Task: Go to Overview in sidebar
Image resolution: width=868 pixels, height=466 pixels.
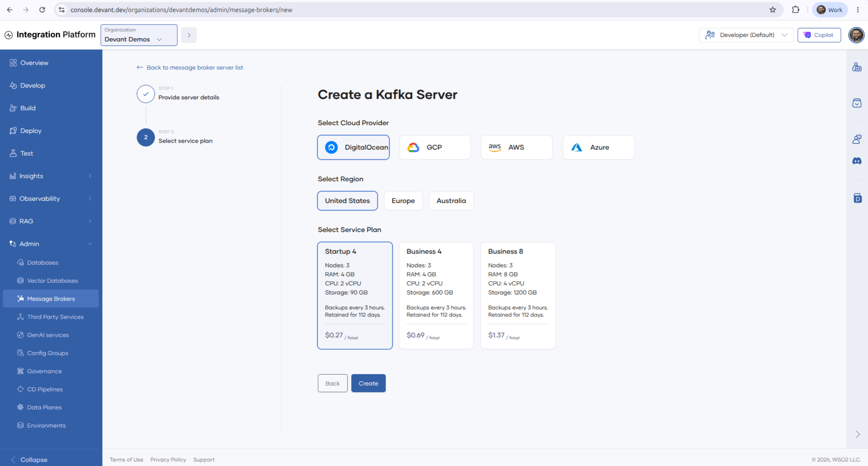Action: (x=51, y=63)
